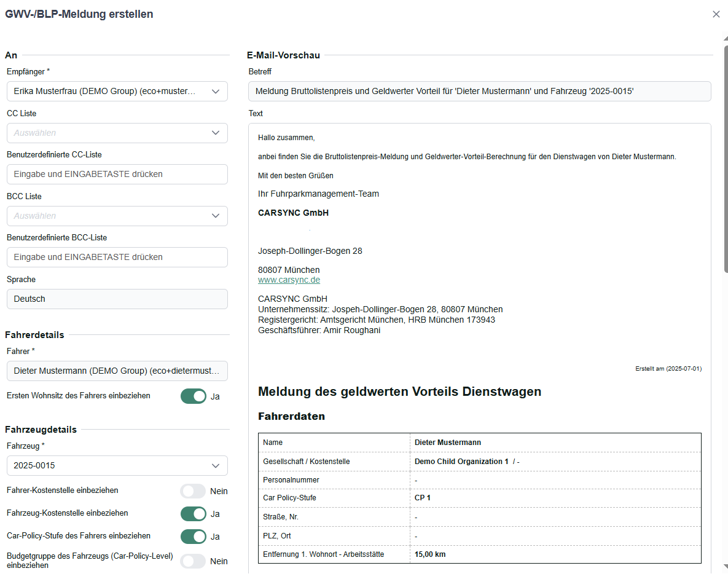
Task: Click the address line 'Joseph-Dollinger-Bogen 28'
Action: [310, 251]
